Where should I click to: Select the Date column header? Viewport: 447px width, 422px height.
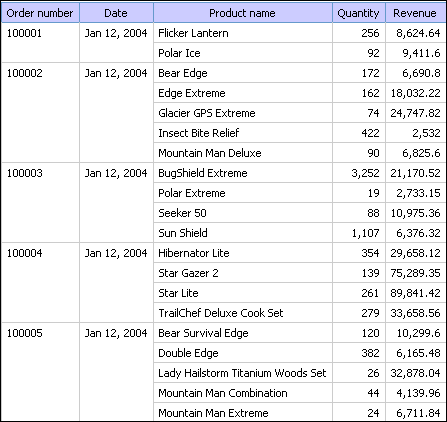click(x=116, y=13)
